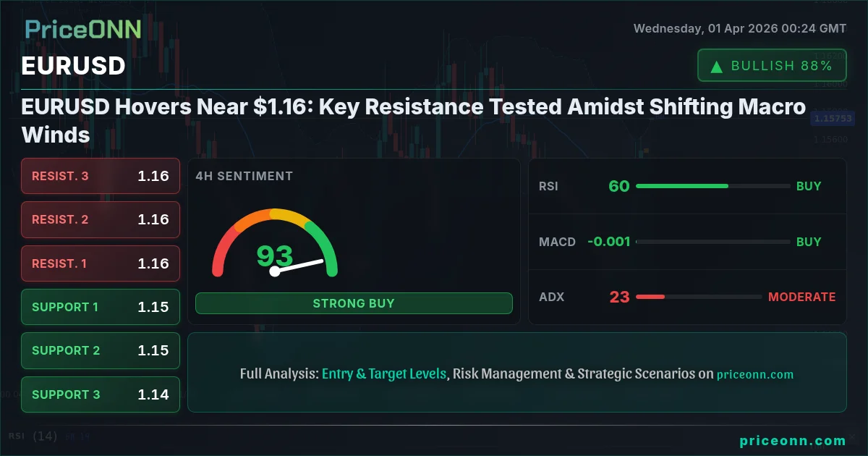This screenshot has height=456, width=868.
Task: Expand the SUPPORT 3 level row
Action: tap(100, 394)
